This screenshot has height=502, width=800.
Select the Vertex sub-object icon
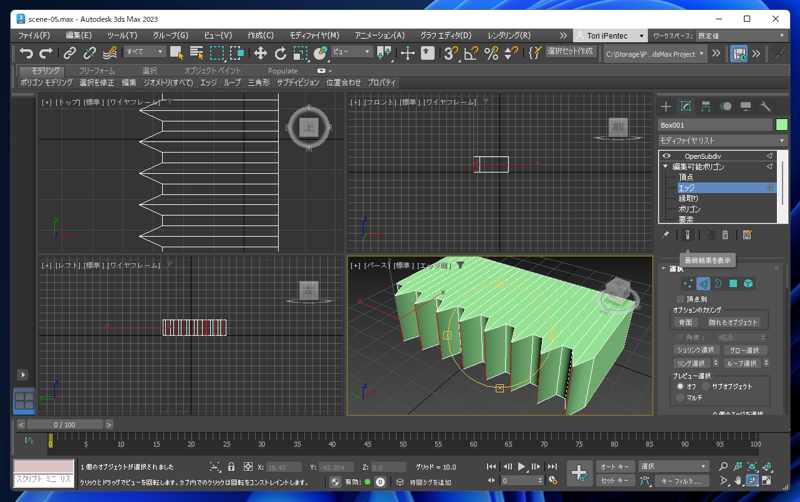[x=688, y=284]
